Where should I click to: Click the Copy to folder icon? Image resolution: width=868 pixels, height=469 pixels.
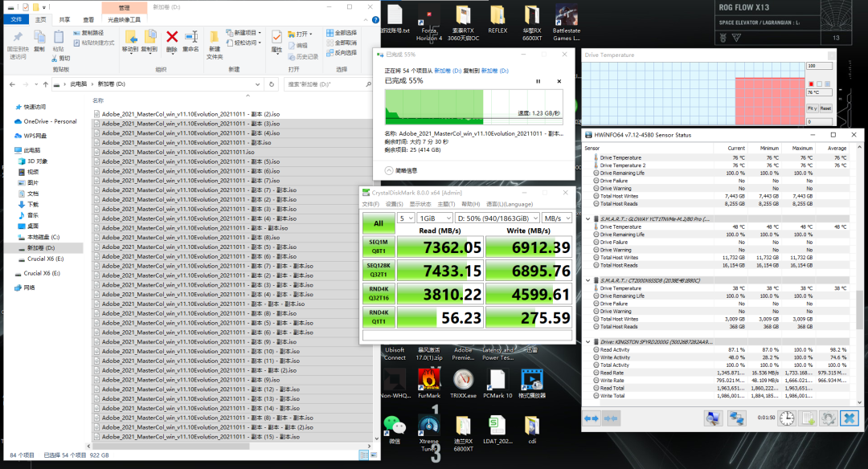[149, 37]
